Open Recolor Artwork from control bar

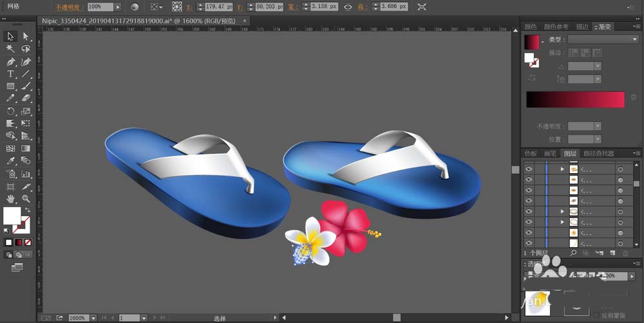[x=135, y=7]
